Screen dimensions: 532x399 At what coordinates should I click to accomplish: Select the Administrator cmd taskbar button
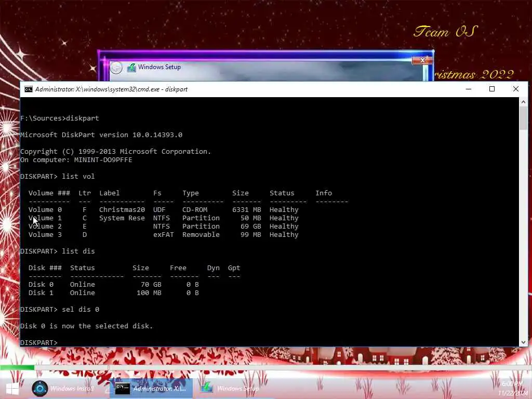point(151,389)
